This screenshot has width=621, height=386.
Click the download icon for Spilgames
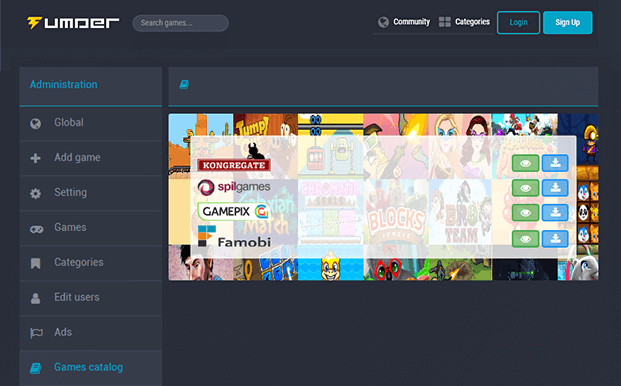[x=555, y=188]
